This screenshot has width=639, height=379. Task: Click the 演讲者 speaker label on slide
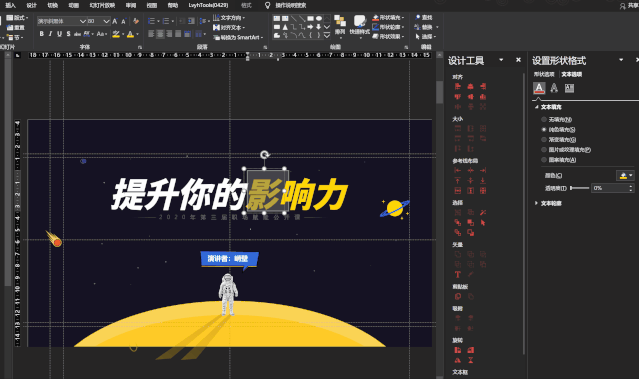click(228, 259)
